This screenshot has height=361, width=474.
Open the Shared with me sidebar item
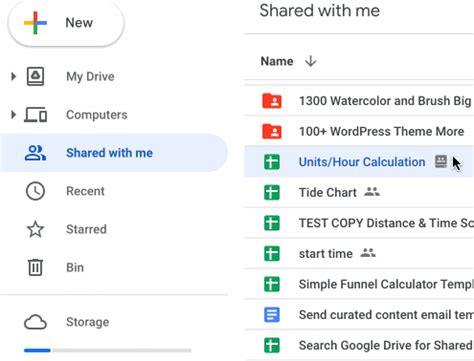click(x=114, y=153)
